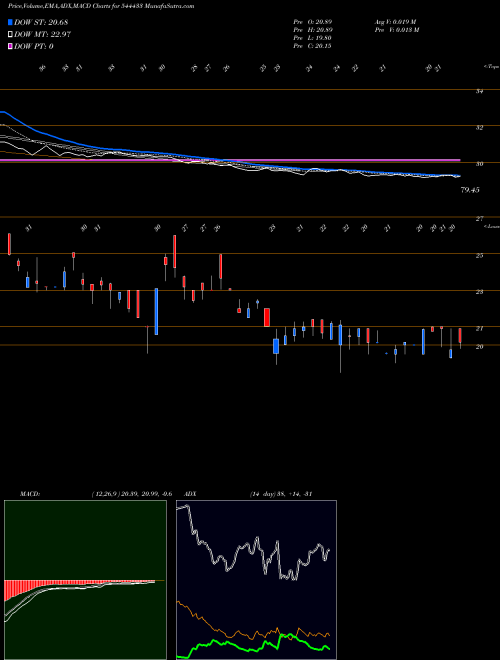Viewport: 500px width, 660px height.
Task: Click the Pre H: 20.89 value
Action: (x=313, y=29)
